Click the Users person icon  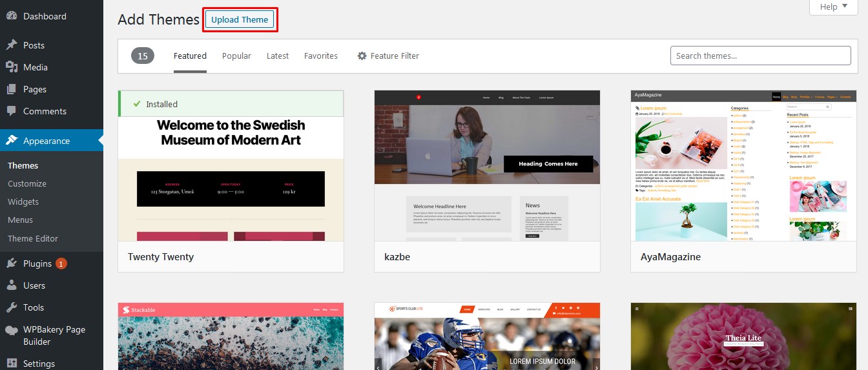11,285
